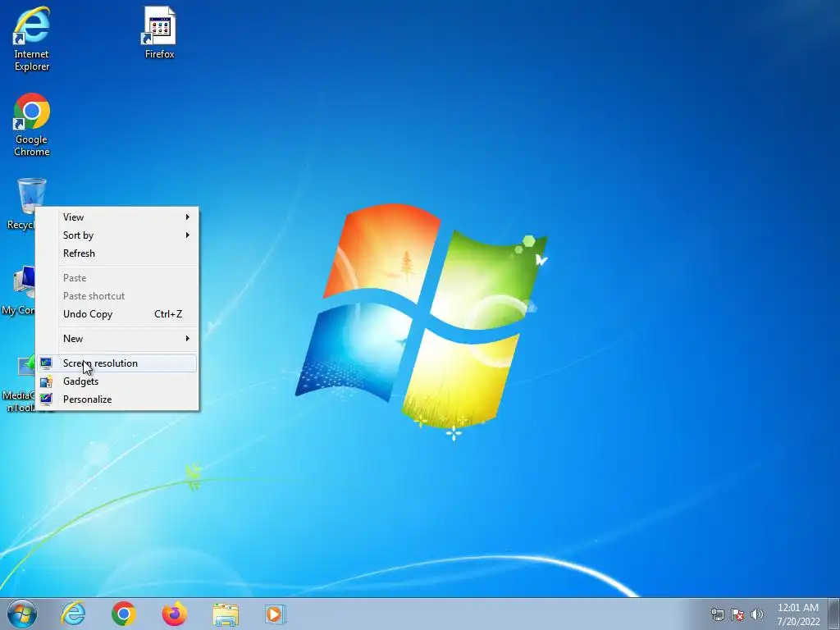Open the taskbar clock and date
This screenshot has width=840, height=630.
tap(798, 614)
